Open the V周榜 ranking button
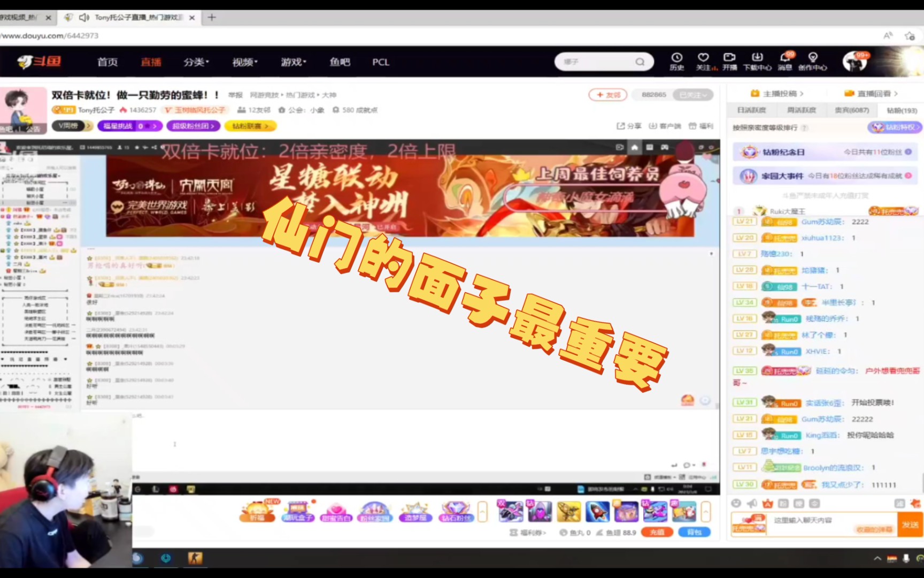This screenshot has width=924, height=578. pyautogui.click(x=72, y=126)
